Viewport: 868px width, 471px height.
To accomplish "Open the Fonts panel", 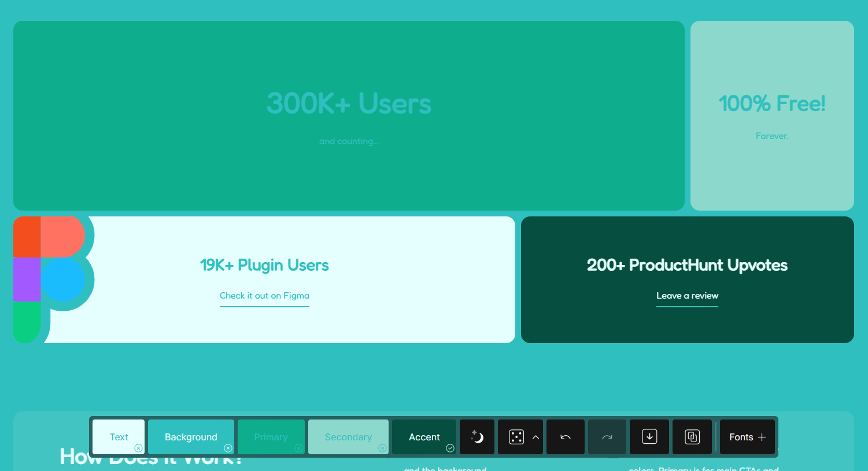I will click(x=747, y=437).
